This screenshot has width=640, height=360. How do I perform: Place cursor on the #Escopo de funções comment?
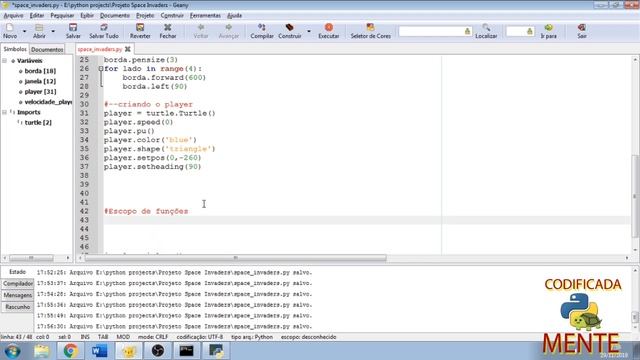coord(146,211)
